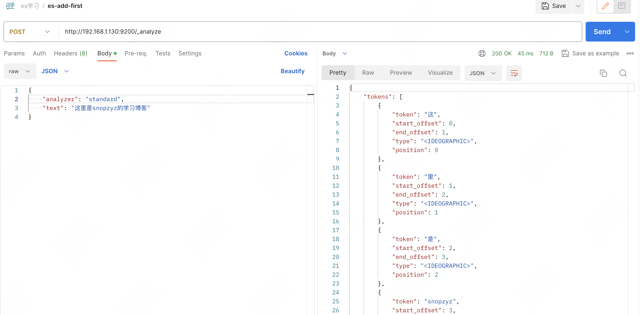The height and width of the screenshot is (315, 644).
Task: Click the es-add-first request name
Action: tap(65, 6)
